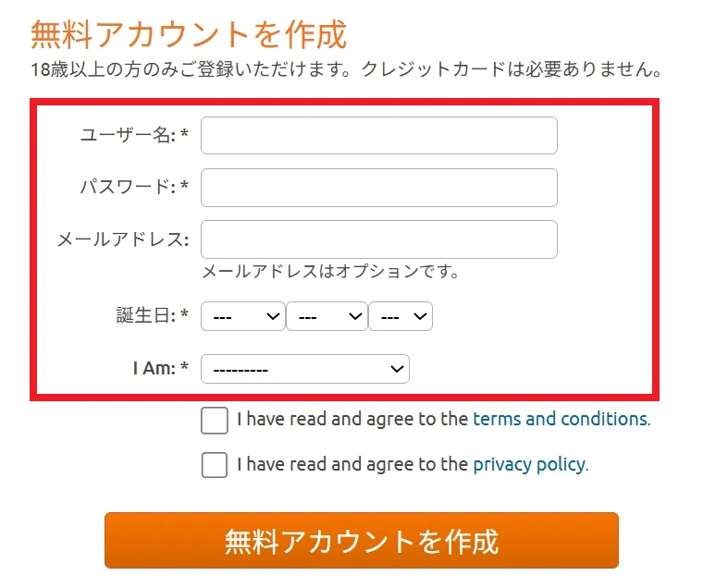Check the privacy policy agreement box
The image size is (728, 588).
[x=215, y=464]
